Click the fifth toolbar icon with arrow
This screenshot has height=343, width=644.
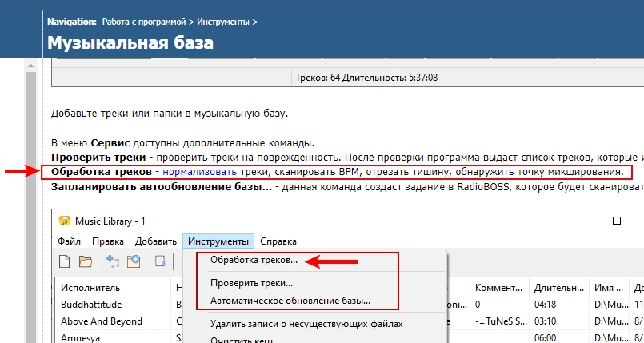(x=161, y=261)
